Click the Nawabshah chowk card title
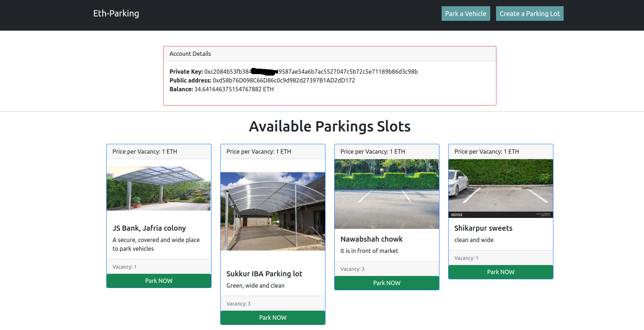Screen dimensions: 644x330 pos(371,239)
